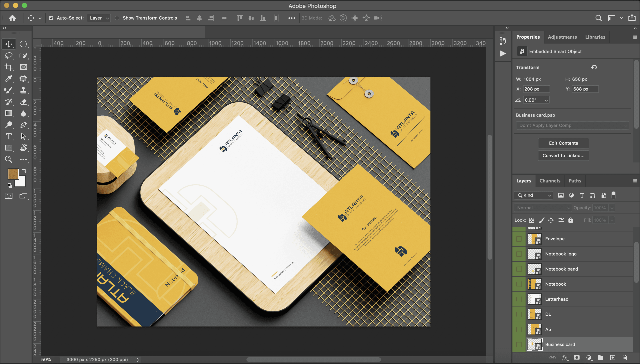Click the Home icon
Image resolution: width=640 pixels, height=364 pixels.
point(12,18)
